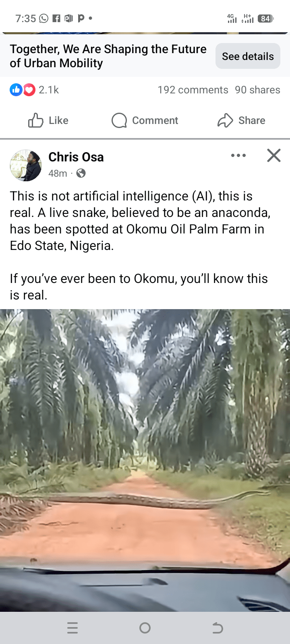
Task: Open the 2.1k reactions count
Action: pyautogui.click(x=49, y=90)
